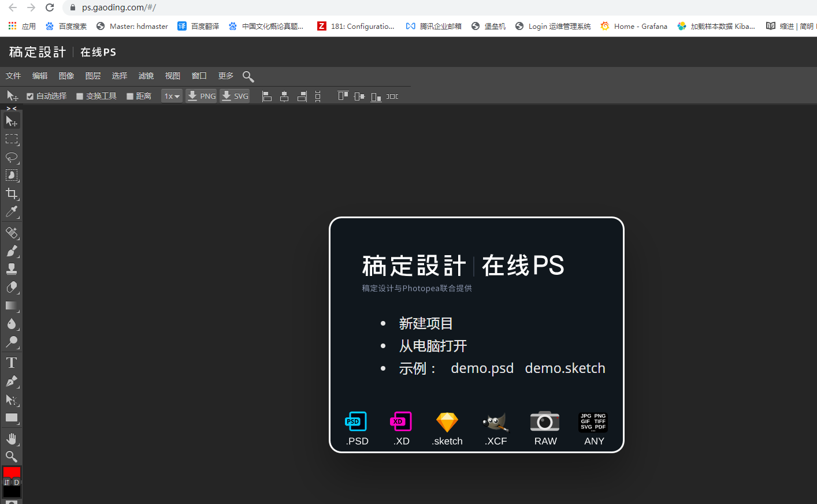Open the toolbar search
Viewport: 817px width, 504px height.
(x=248, y=76)
